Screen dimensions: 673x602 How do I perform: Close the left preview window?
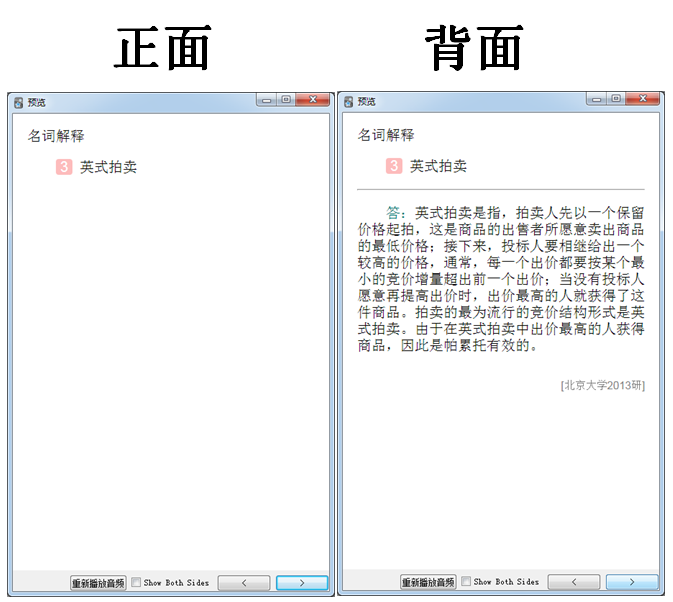(x=313, y=100)
